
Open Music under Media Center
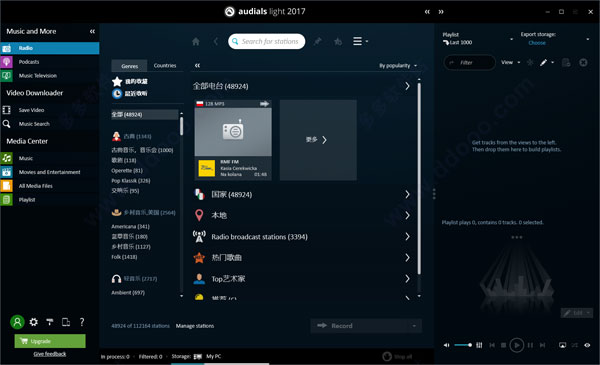[x=50, y=158]
